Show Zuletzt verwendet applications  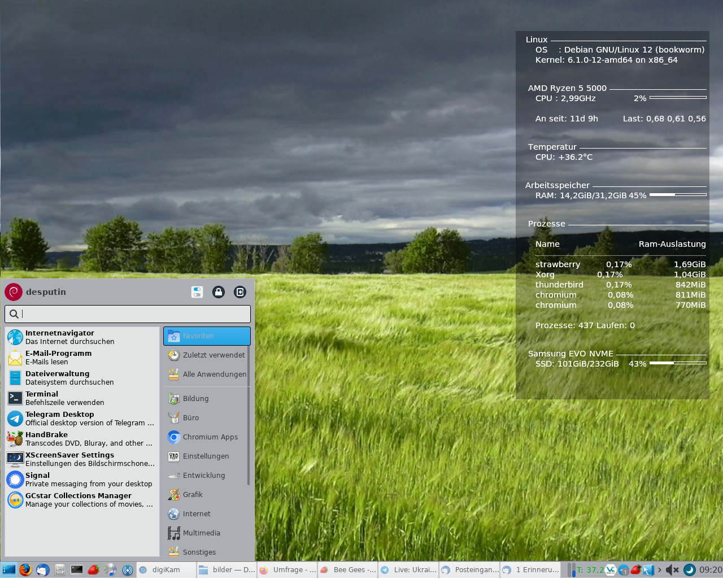tap(207, 355)
